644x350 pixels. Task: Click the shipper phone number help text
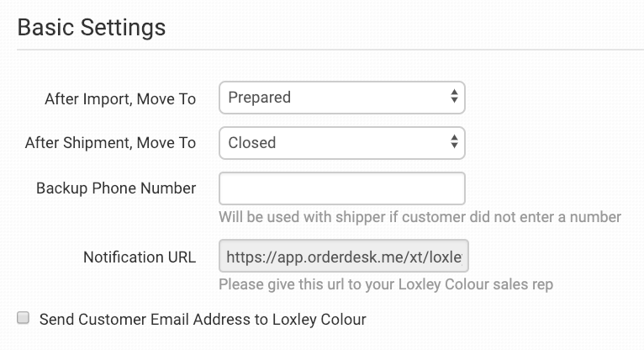[x=420, y=217]
